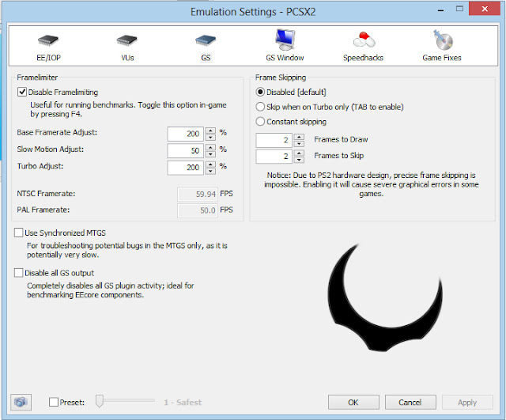Switch to the Speedhacks tab label

coord(364,58)
